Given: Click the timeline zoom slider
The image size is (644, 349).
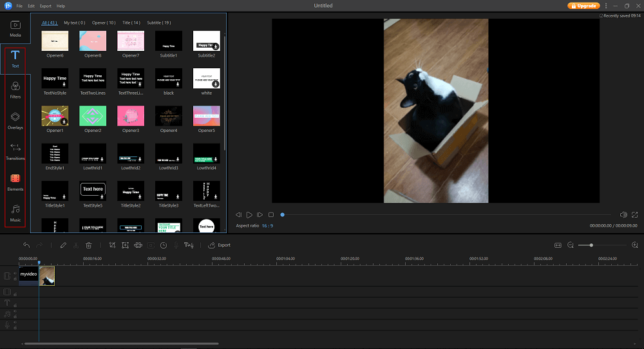Looking at the screenshot, I should (591, 245).
